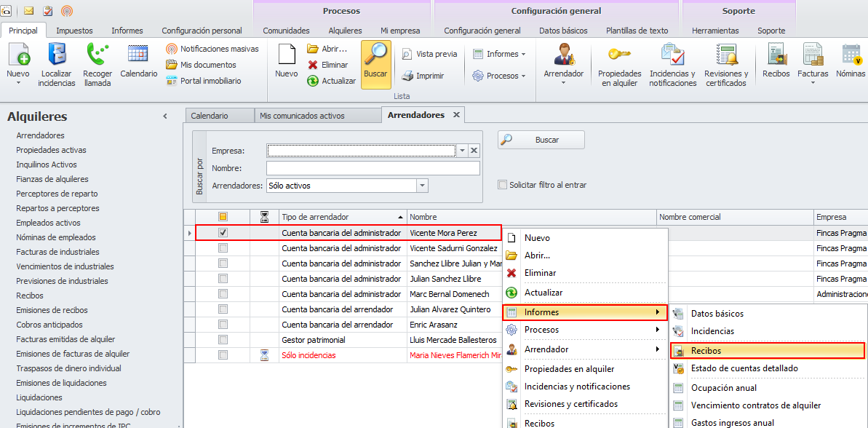Expand the Informes dropdown in the ribbon

[498, 54]
